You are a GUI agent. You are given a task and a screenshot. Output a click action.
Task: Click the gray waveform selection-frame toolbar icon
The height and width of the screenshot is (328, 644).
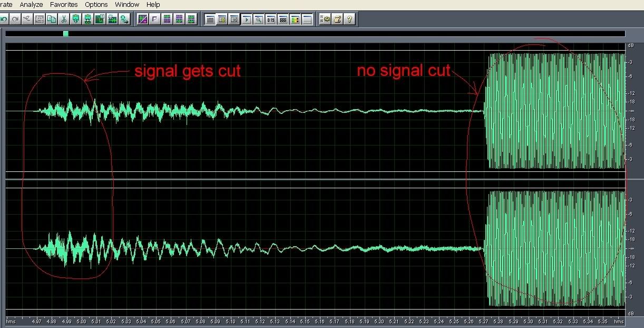[40, 20]
